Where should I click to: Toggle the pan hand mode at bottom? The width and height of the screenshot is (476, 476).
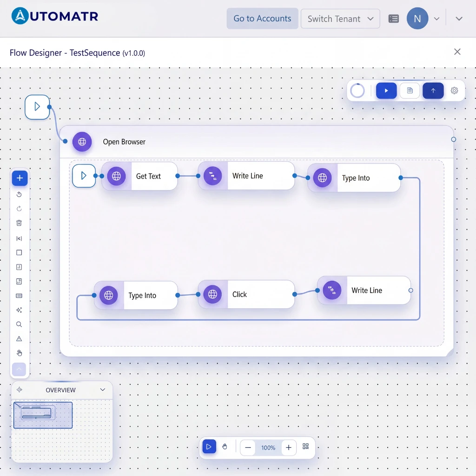point(225,447)
